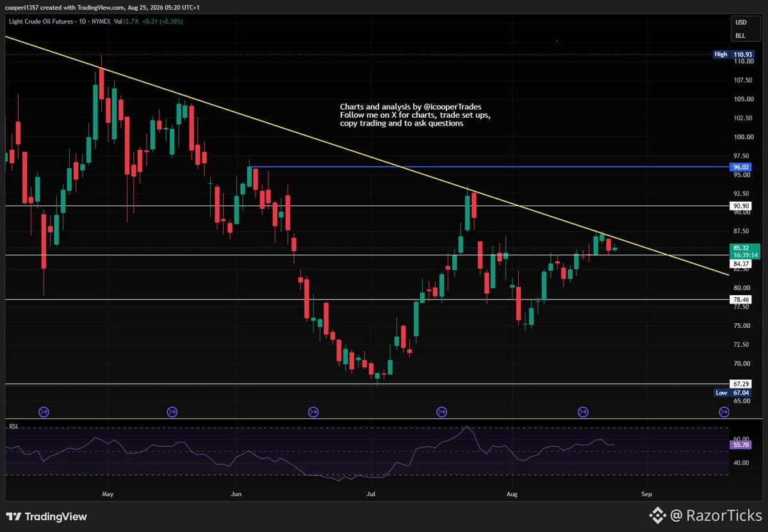Click the Sep label on time axis
768x532 pixels.
[x=646, y=494]
